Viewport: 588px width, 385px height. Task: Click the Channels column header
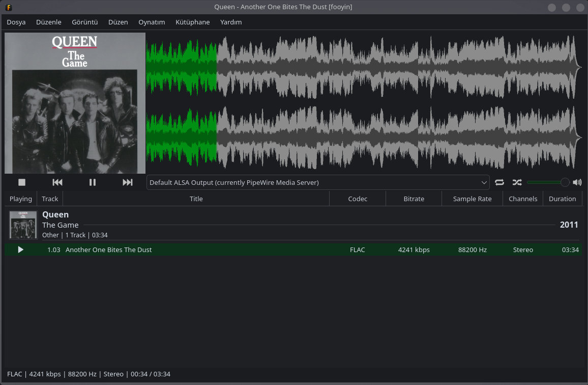523,199
